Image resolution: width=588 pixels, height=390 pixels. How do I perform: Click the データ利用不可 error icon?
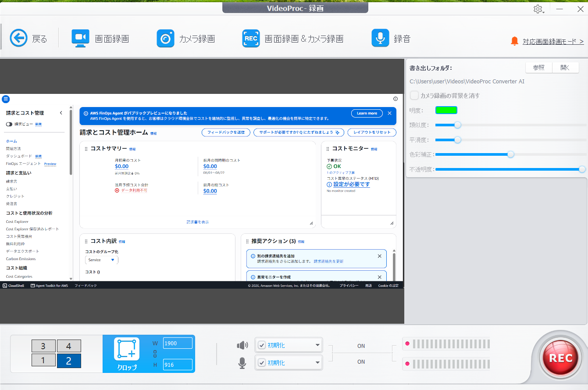(117, 191)
